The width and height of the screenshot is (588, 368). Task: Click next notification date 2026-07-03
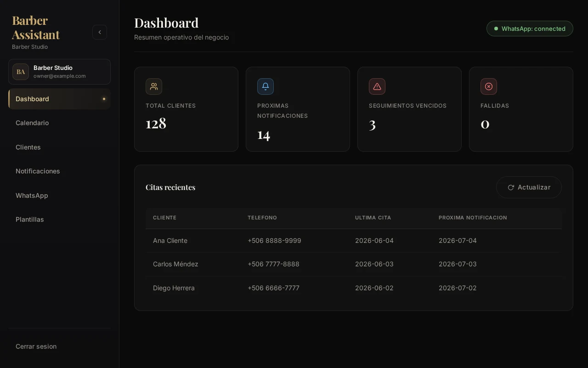pos(458,264)
